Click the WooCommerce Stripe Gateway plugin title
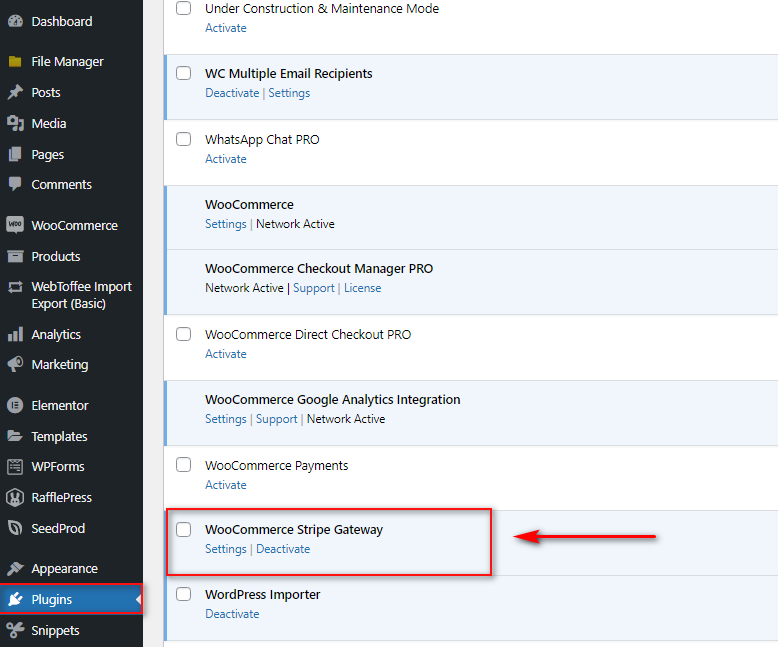This screenshot has height=647, width=778. pos(294,529)
